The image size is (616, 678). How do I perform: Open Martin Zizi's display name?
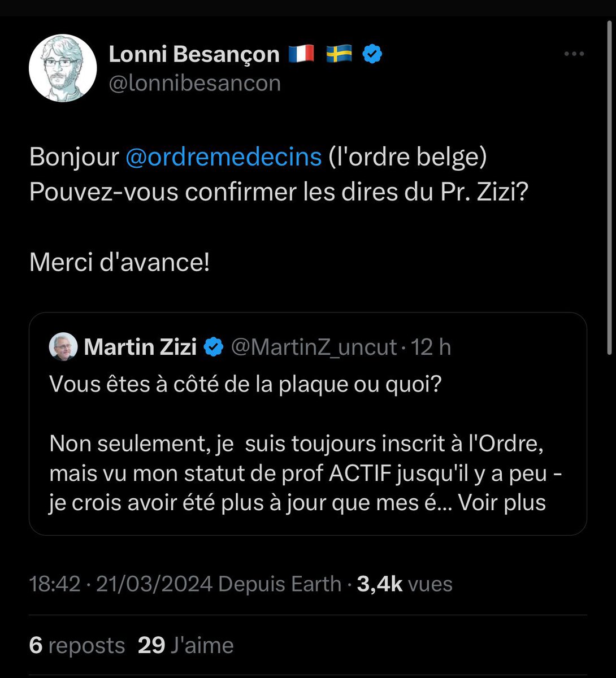[x=140, y=347]
